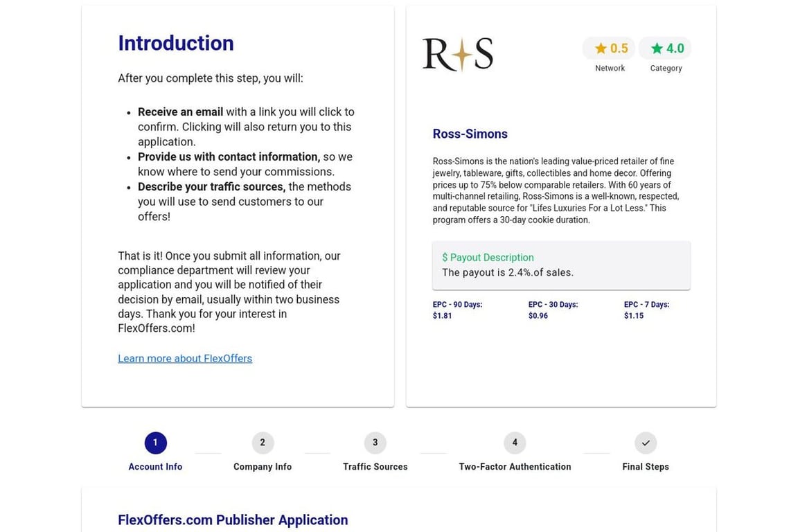Click 'Provide us with contact information' bullet
Image resolution: width=798 pixels, height=532 pixels.
pos(229,157)
